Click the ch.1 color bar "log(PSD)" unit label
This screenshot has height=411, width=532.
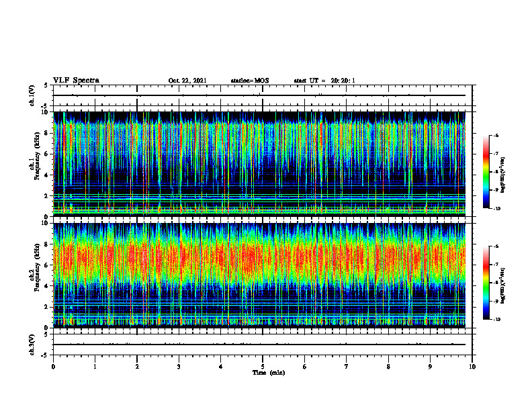pyautogui.click(x=503, y=175)
